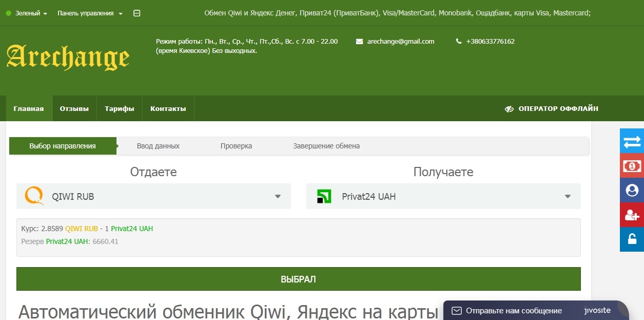Open the Контакты menu item
This screenshot has width=644, height=320.
tap(168, 109)
